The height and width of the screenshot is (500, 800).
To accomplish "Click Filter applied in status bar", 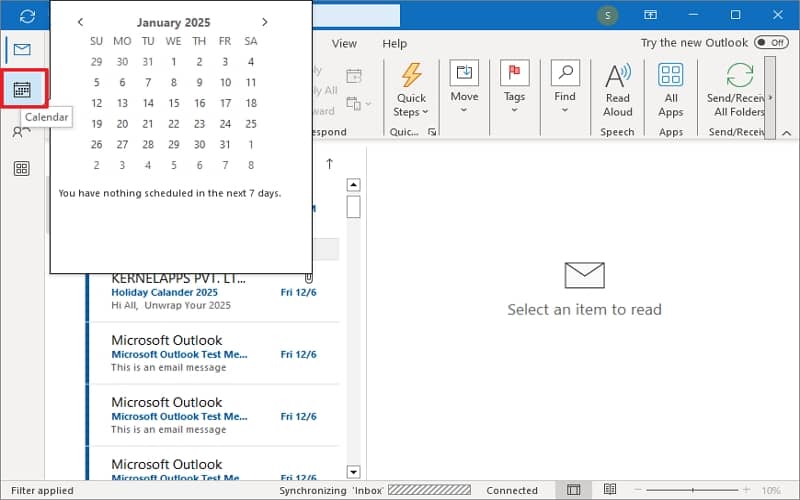I will coord(42,490).
